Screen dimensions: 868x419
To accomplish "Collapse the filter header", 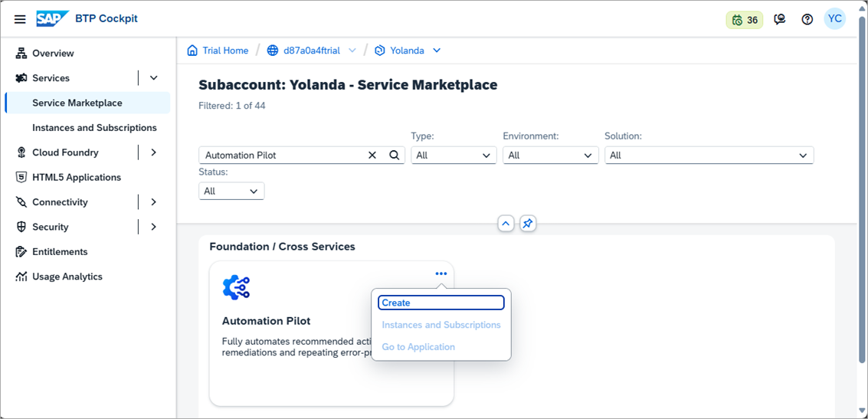I will tap(506, 224).
